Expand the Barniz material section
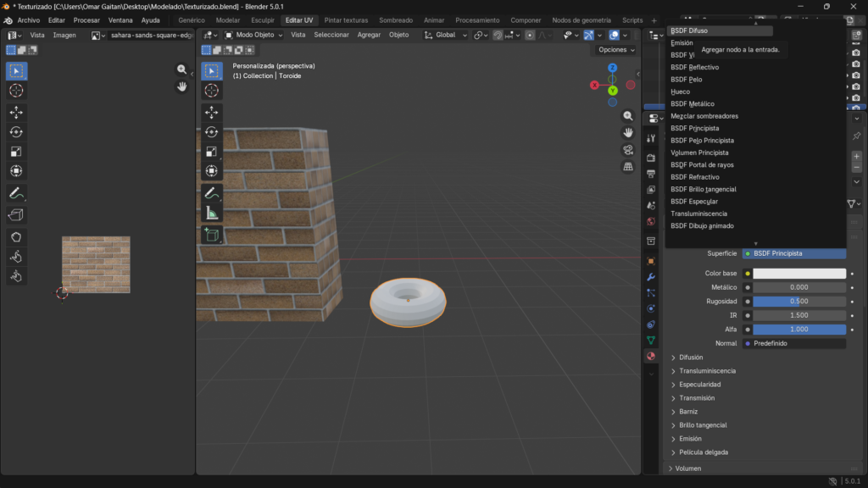 [x=688, y=412]
